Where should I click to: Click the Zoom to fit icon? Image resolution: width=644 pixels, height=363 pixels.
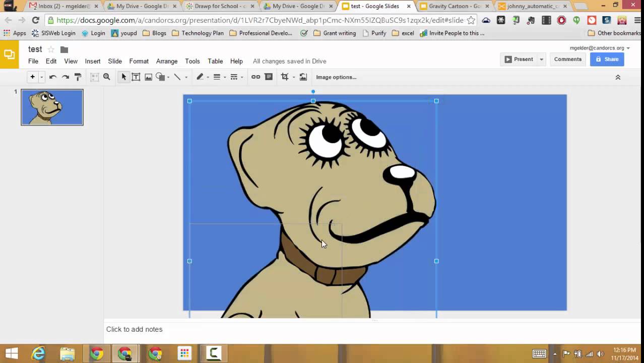click(94, 77)
